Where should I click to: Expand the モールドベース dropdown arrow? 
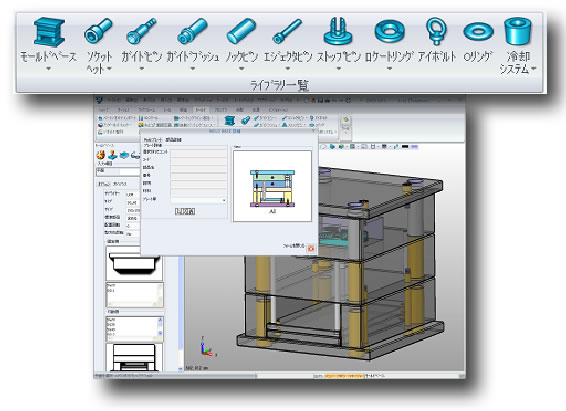coord(49,69)
